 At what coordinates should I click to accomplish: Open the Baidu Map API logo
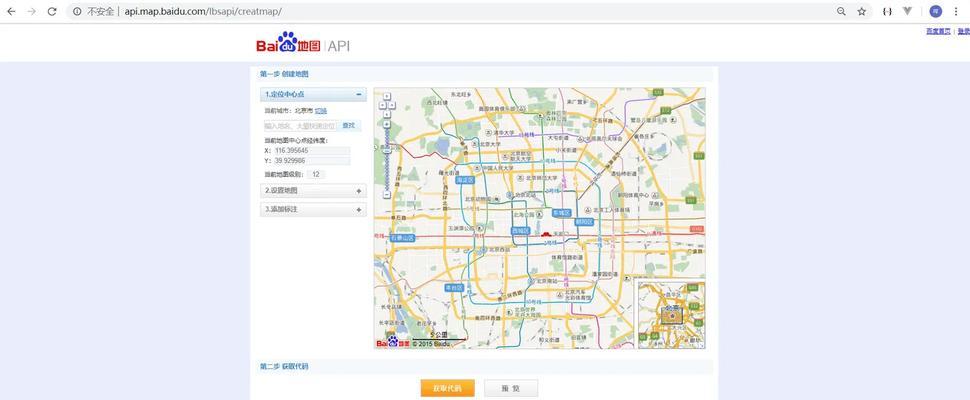[x=303, y=44]
